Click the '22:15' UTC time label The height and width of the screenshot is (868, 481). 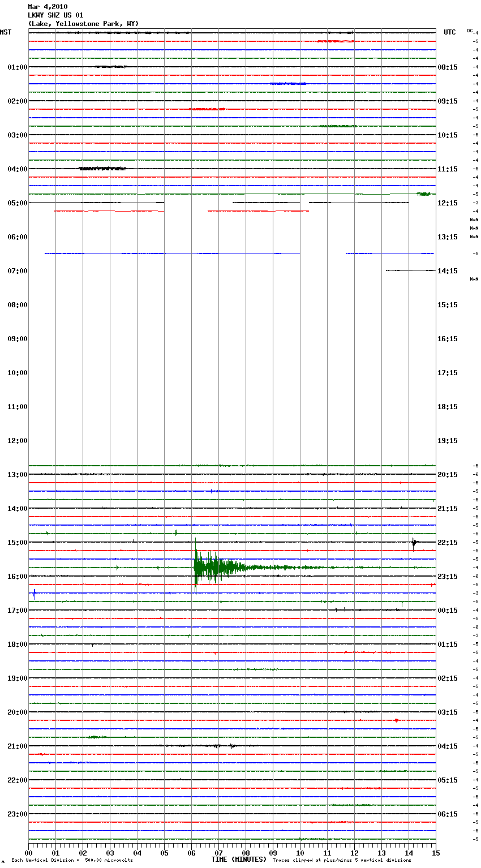[x=448, y=543]
